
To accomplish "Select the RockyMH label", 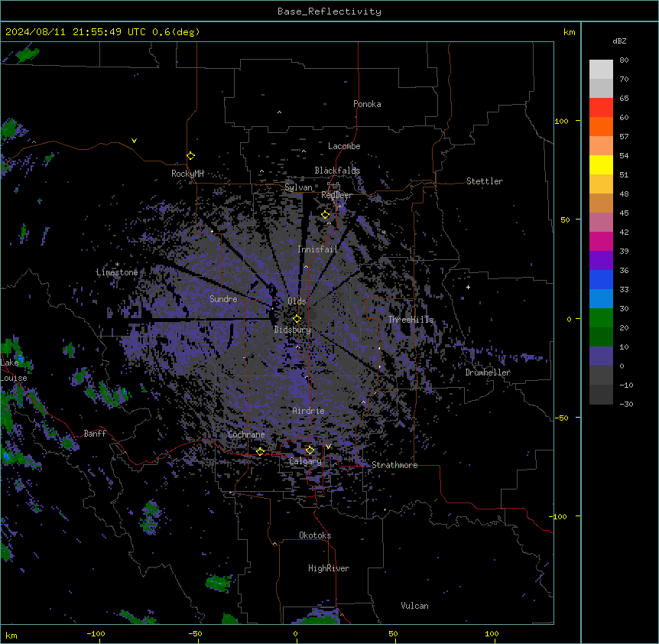I will pos(187,174).
